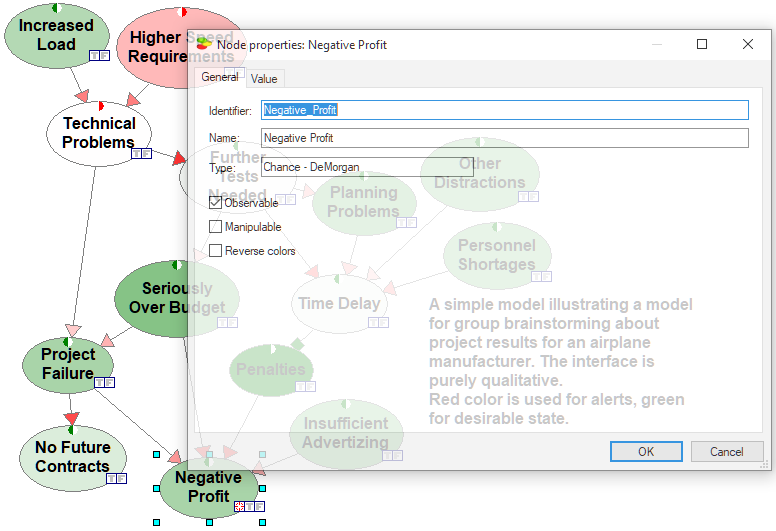Click the Identifier input field
The image size is (776, 531).
(505, 110)
